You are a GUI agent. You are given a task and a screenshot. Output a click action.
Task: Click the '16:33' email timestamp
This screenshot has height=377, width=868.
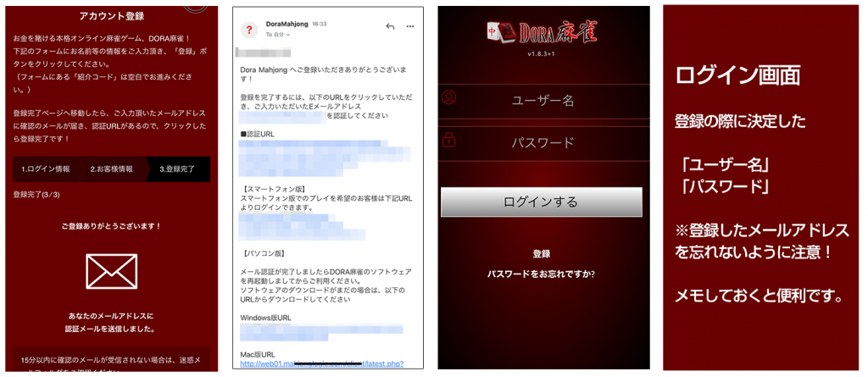pyautogui.click(x=320, y=25)
